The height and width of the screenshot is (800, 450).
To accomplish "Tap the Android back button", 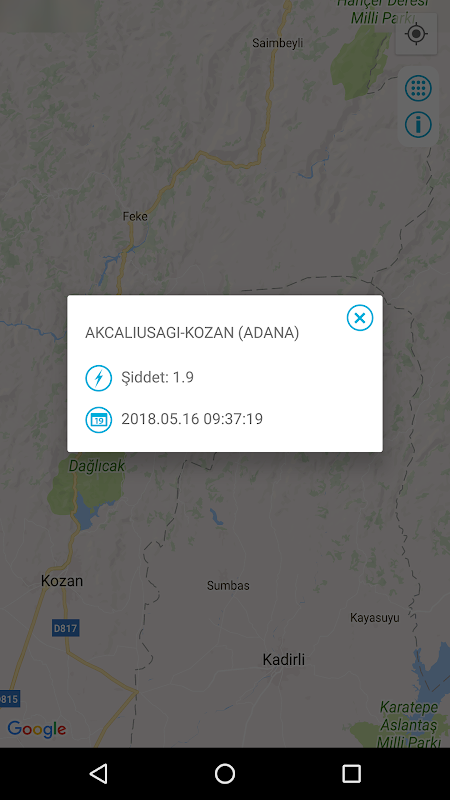I will pyautogui.click(x=98, y=773).
